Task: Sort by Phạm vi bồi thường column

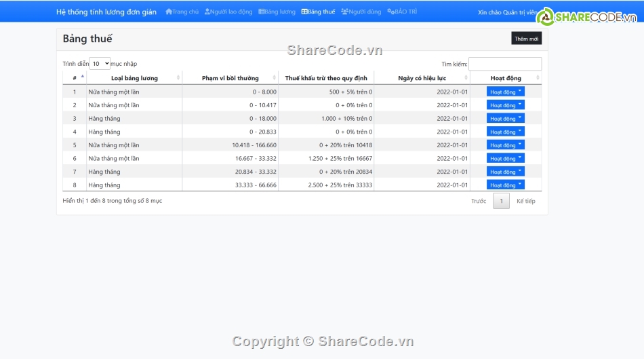Action: point(230,78)
